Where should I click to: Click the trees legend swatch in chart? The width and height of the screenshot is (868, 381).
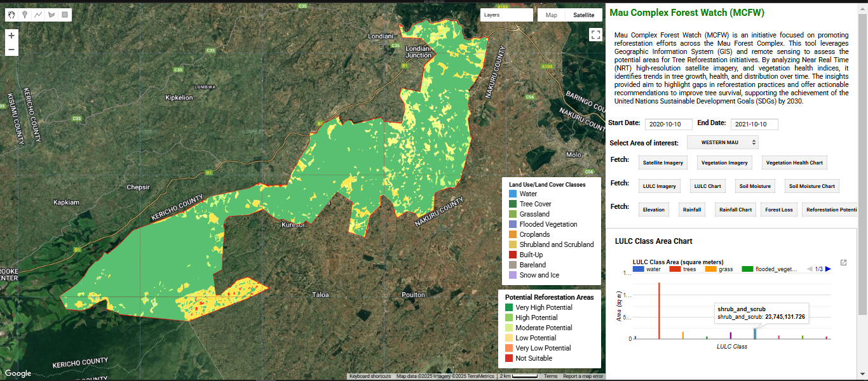click(x=675, y=269)
